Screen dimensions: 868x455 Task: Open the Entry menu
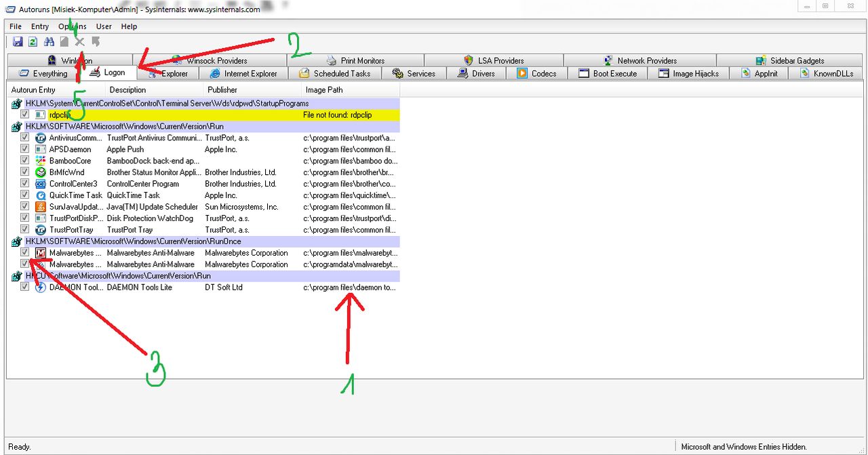(40, 26)
